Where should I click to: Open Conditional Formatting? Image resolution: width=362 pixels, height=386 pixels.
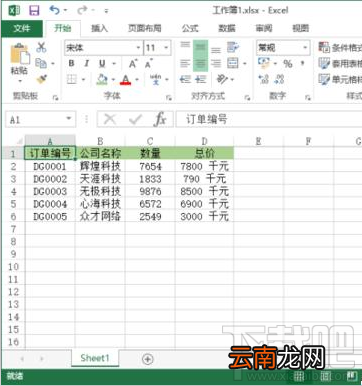click(x=340, y=48)
